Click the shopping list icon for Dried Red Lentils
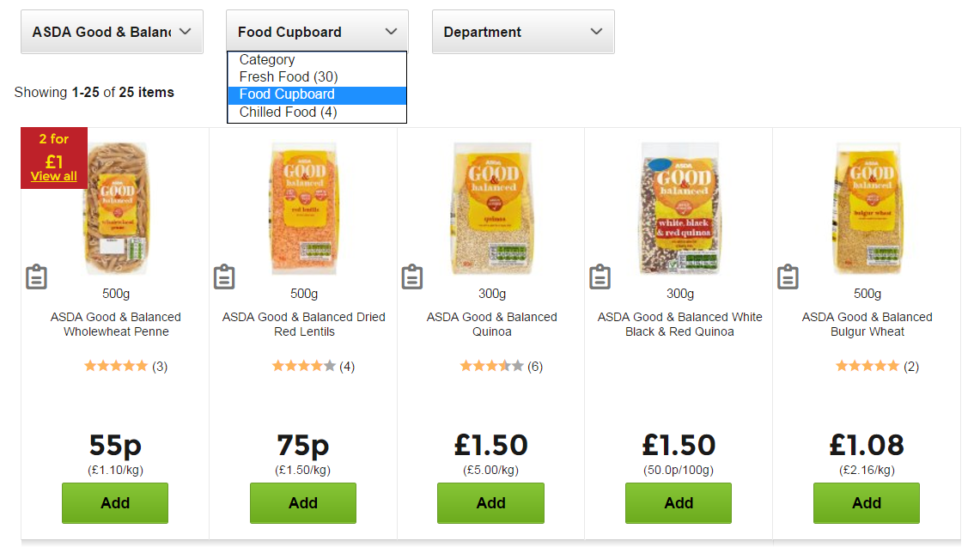Screen dimensions: 980x553 (224, 276)
